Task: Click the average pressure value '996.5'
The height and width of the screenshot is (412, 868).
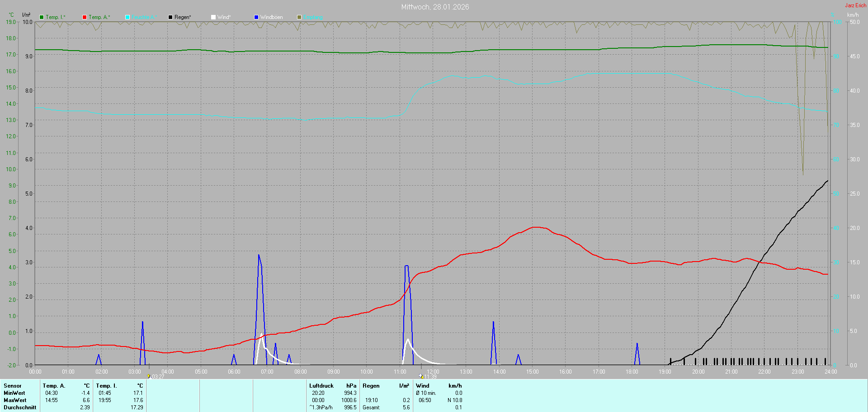Action: 350,407
